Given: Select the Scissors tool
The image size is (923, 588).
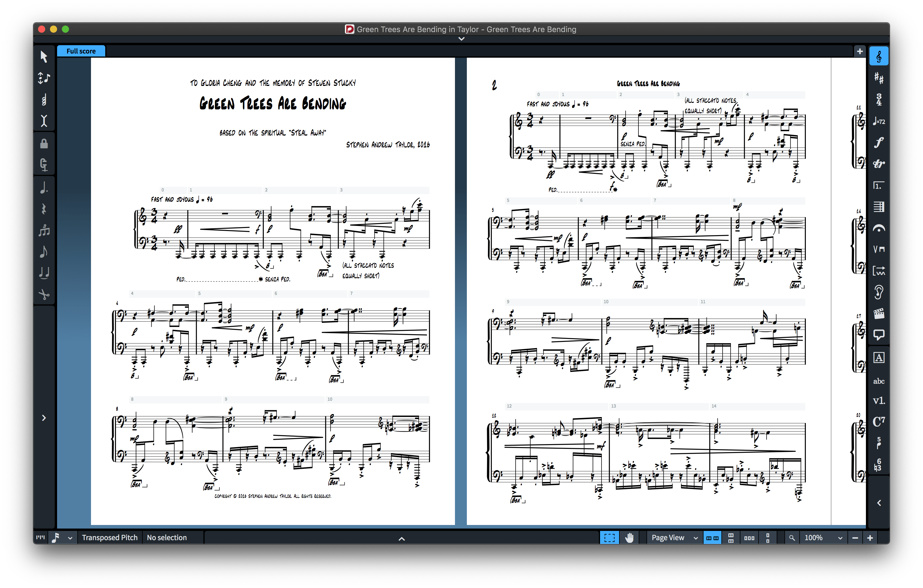Looking at the screenshot, I should pos(44,294).
